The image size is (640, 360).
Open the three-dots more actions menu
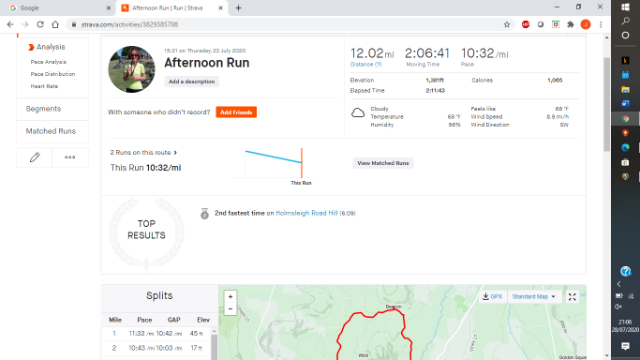(x=70, y=157)
